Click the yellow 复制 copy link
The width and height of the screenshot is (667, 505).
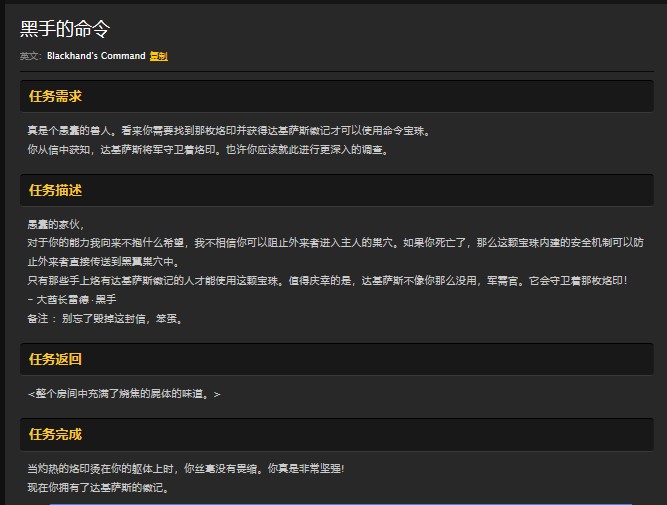pyautogui.click(x=159, y=56)
